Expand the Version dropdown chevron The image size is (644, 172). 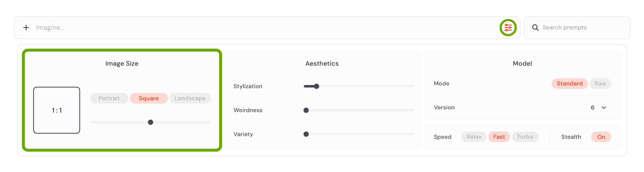[604, 107]
